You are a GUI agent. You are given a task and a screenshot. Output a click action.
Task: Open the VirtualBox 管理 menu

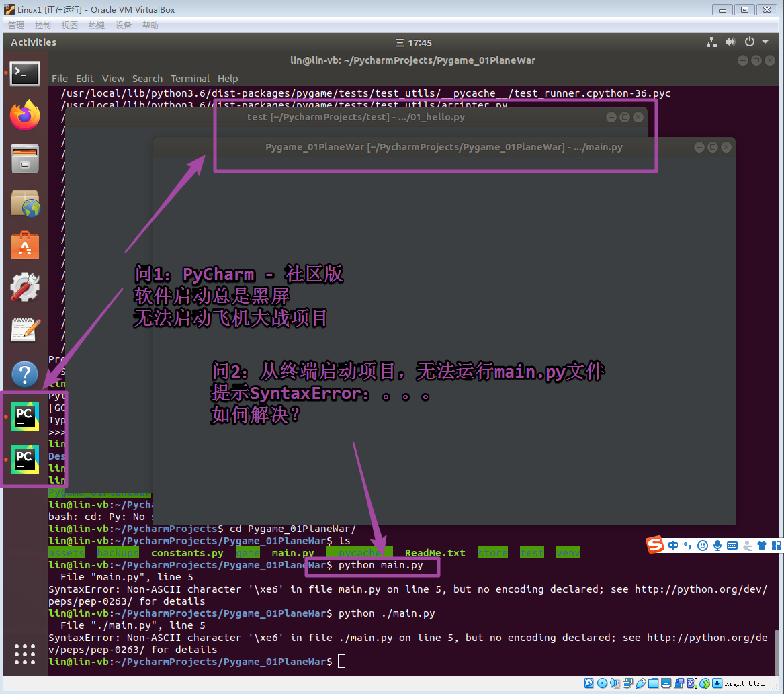16,25
